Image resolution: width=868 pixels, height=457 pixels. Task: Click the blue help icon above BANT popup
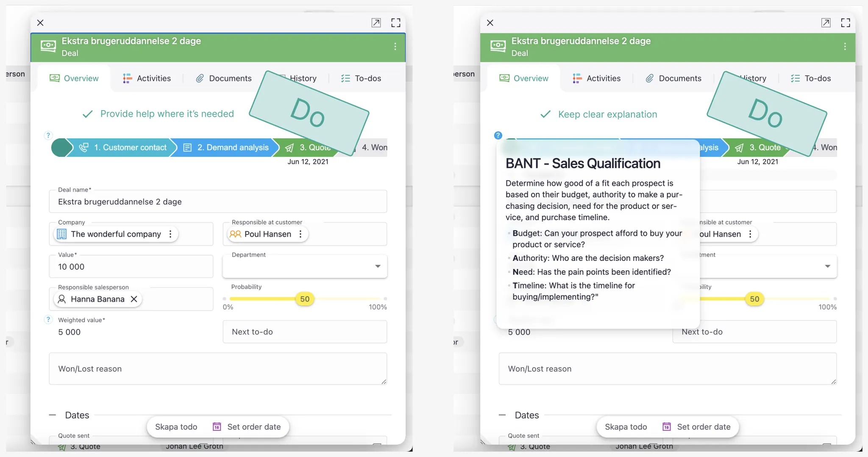coord(498,135)
